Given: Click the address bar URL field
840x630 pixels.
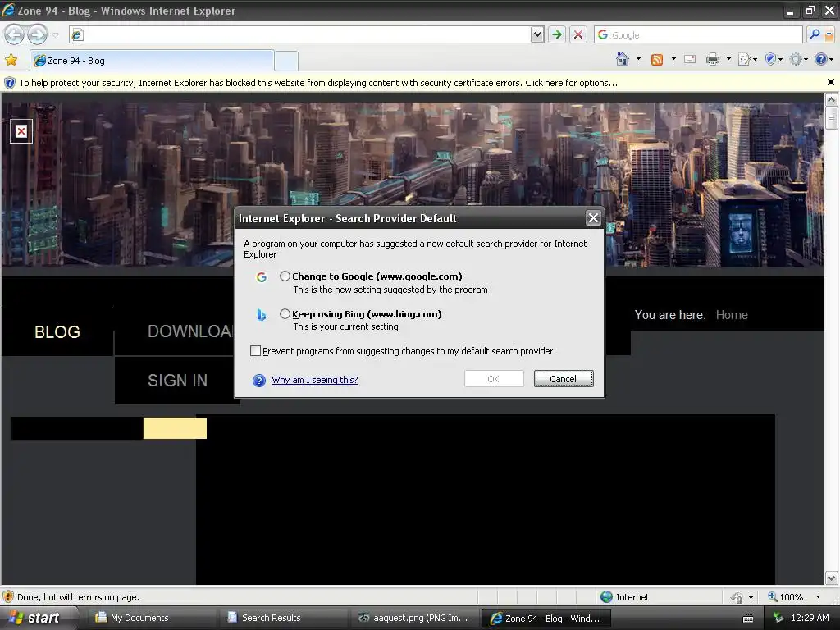Looking at the screenshot, I should (300, 34).
